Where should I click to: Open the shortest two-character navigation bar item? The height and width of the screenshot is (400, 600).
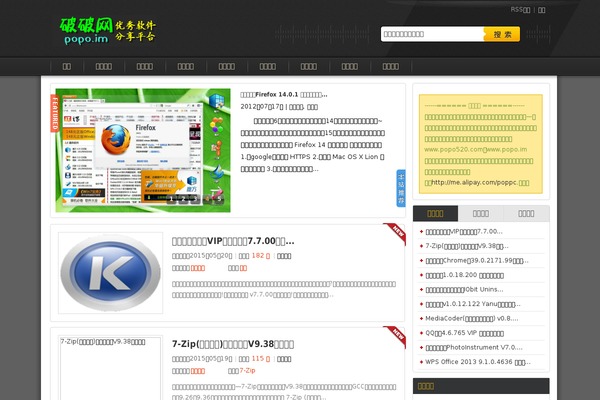point(67,66)
